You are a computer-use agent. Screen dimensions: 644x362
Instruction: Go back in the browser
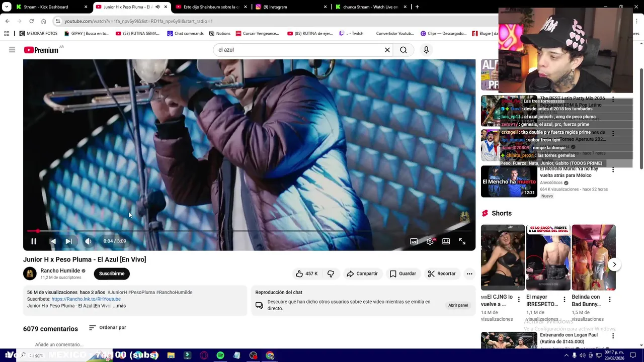[x=7, y=21]
